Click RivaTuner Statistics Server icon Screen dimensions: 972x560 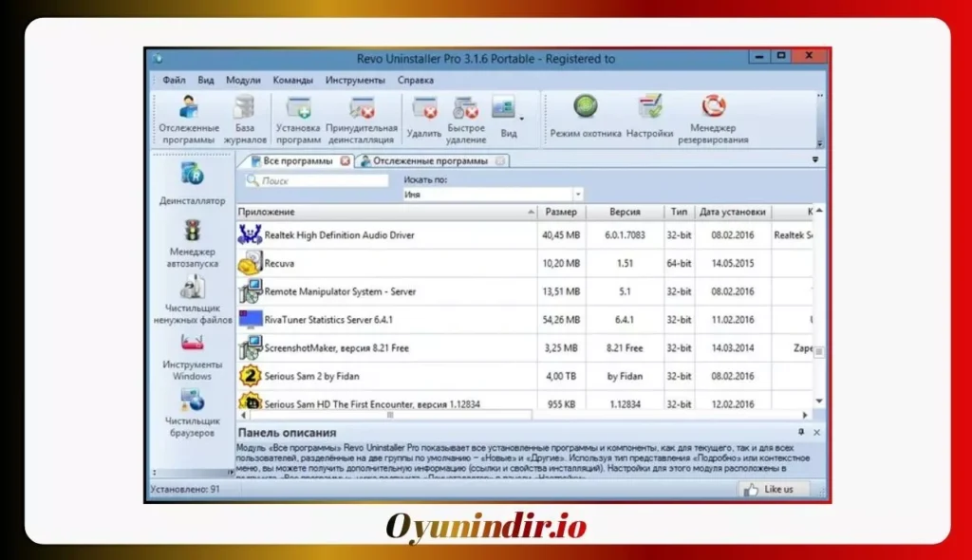tap(250, 319)
